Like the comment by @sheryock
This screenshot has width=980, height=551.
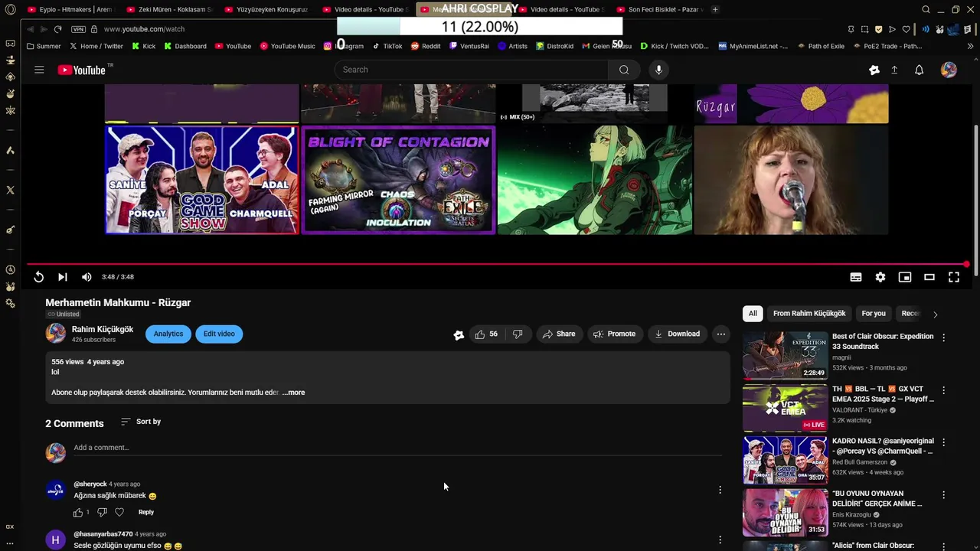77,512
